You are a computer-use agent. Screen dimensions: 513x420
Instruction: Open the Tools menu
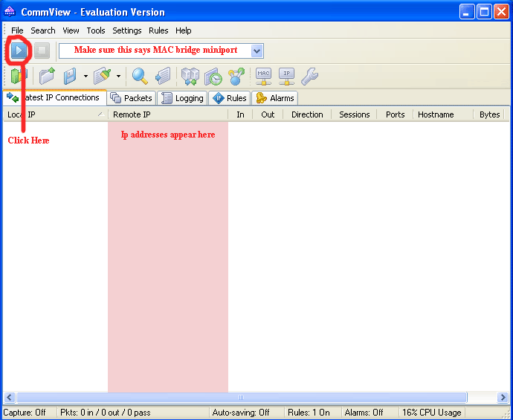pyautogui.click(x=96, y=30)
